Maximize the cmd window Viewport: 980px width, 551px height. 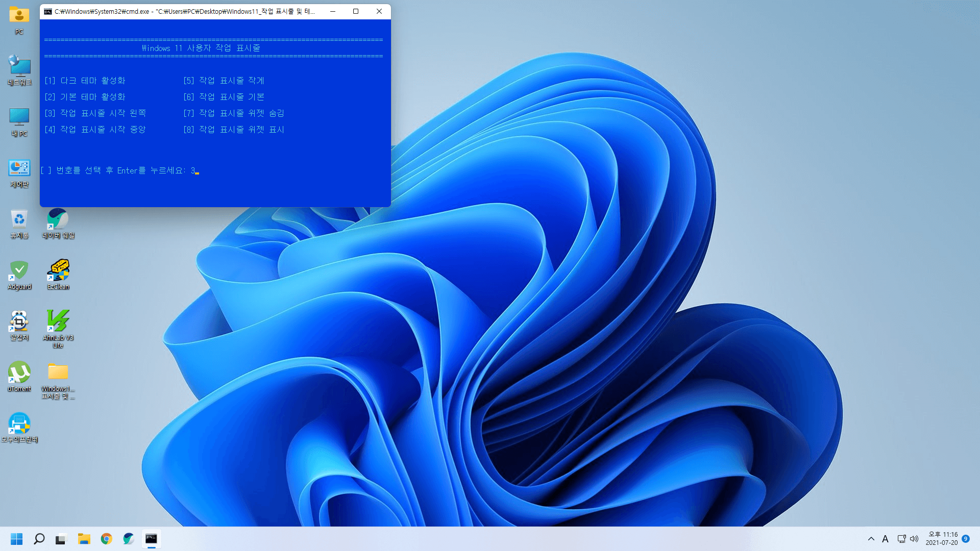click(x=356, y=11)
